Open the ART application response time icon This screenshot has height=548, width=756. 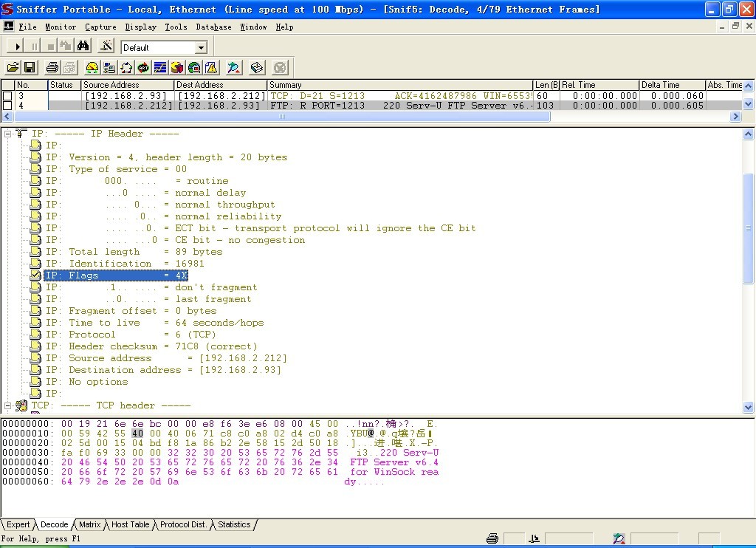143,67
